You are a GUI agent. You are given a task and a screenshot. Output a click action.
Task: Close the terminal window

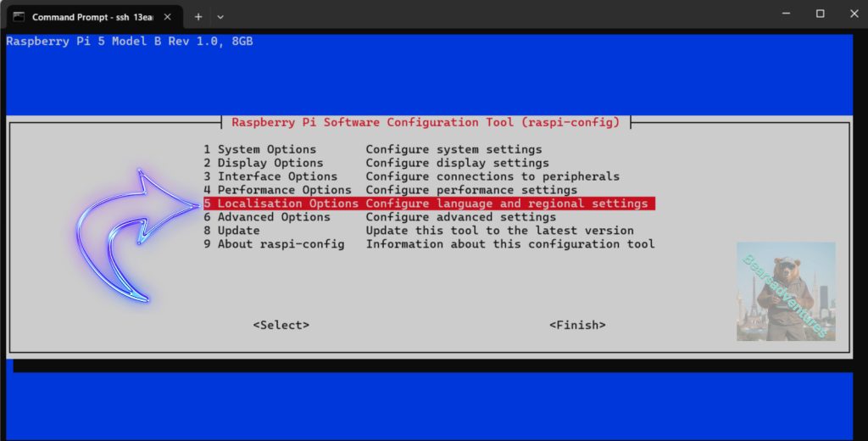(854, 14)
